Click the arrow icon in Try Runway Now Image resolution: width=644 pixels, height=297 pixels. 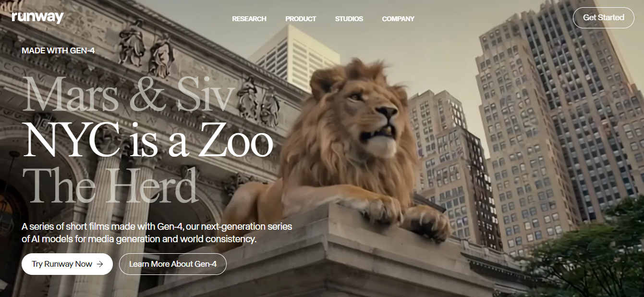click(100, 264)
